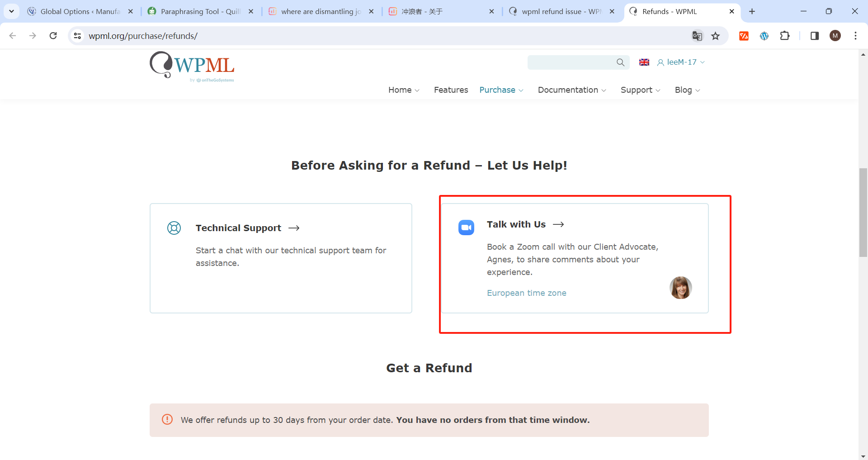Open the tab search dropdown

[11, 11]
